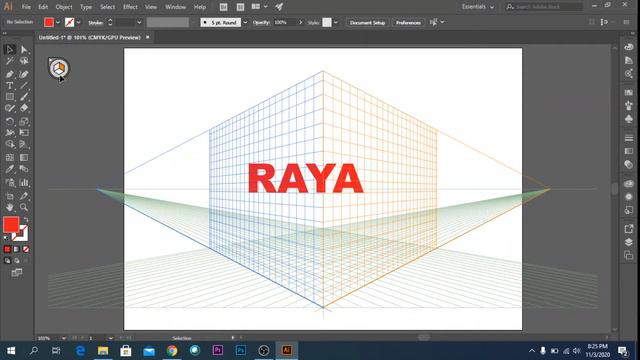Click the Stroke label link
The height and width of the screenshot is (360, 640).
point(96,22)
